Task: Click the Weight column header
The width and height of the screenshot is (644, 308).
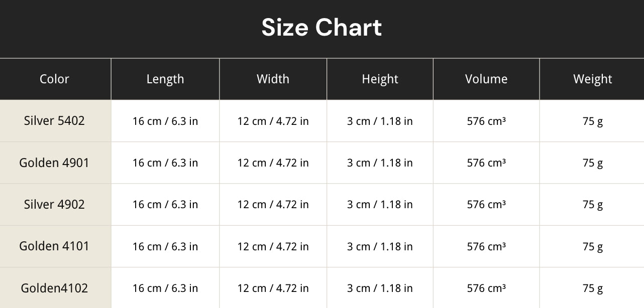Action: (x=593, y=79)
